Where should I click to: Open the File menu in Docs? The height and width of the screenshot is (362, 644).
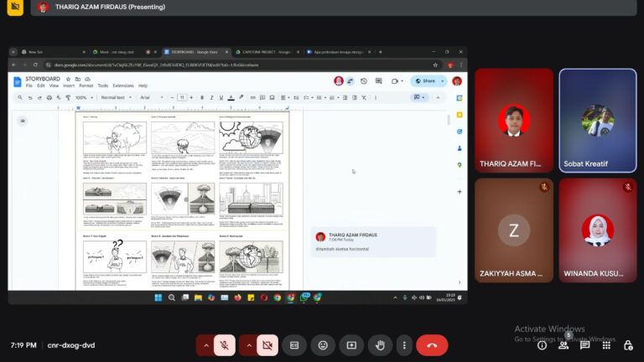pyautogui.click(x=29, y=85)
